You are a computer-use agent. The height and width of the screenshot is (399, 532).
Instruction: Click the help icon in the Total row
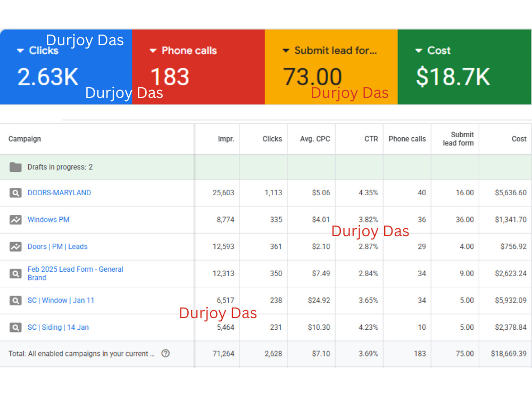pos(165,353)
